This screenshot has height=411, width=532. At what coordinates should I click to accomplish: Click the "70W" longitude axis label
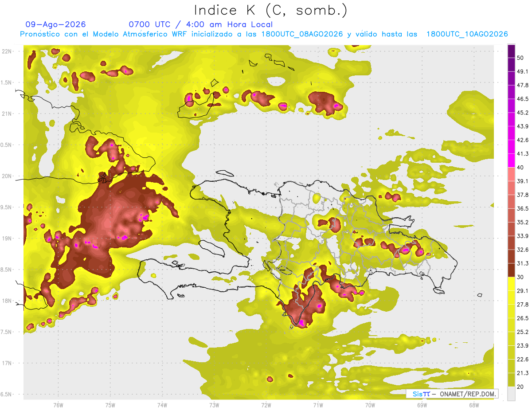(x=370, y=405)
